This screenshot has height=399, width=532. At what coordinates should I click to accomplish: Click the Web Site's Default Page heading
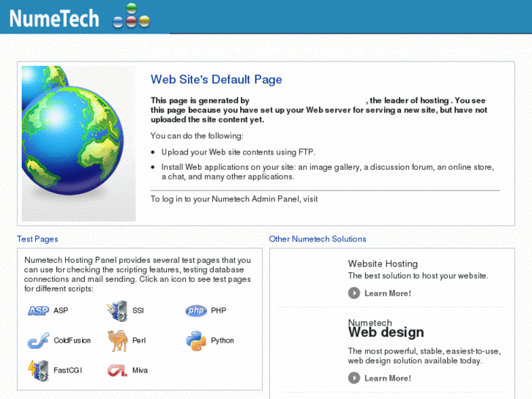pos(217,80)
